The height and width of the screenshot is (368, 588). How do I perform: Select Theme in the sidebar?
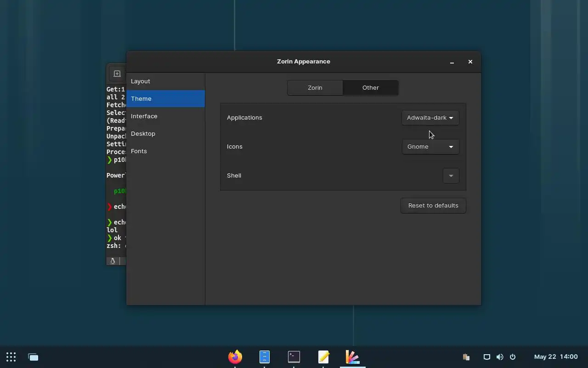166,99
